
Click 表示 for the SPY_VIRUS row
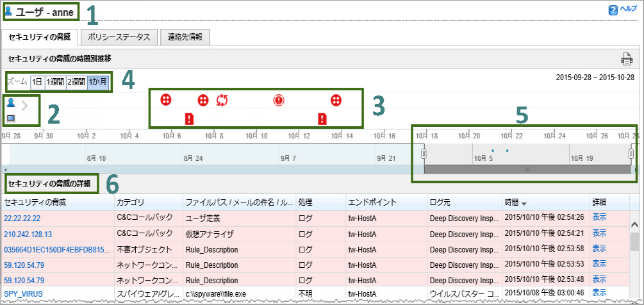pyautogui.click(x=599, y=294)
